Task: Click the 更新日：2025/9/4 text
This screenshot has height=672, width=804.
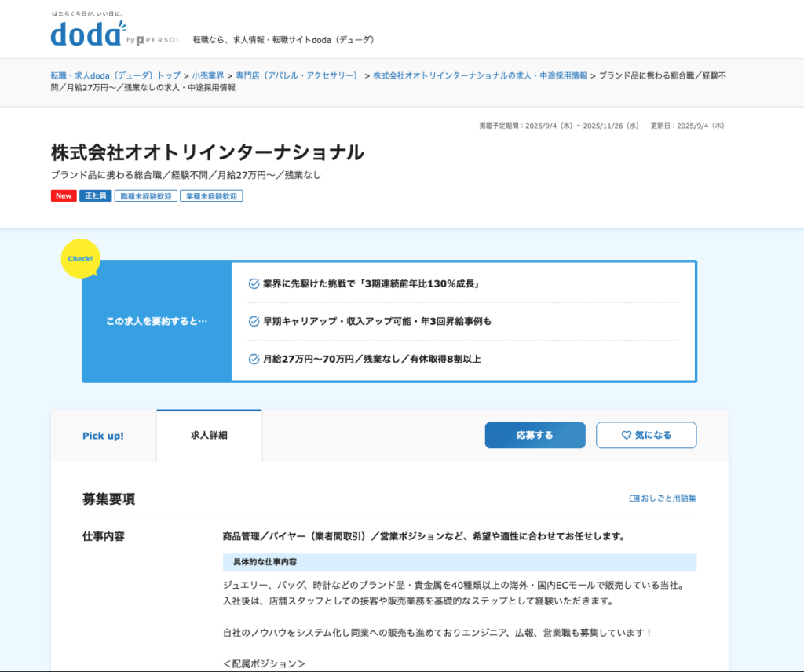Action: 687,126
